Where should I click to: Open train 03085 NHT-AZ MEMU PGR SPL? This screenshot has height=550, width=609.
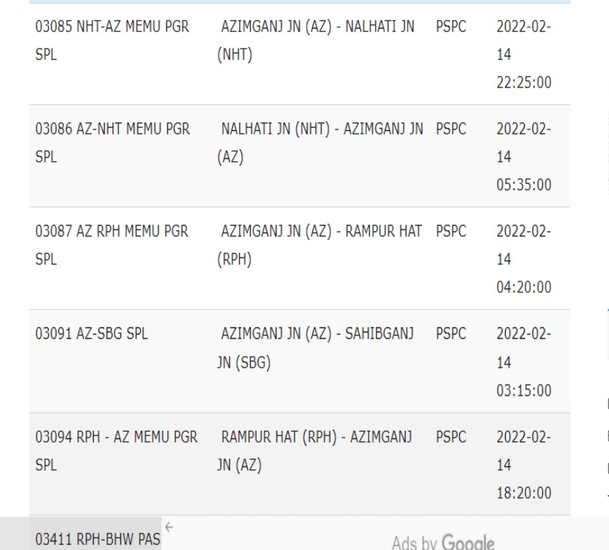[x=112, y=40]
